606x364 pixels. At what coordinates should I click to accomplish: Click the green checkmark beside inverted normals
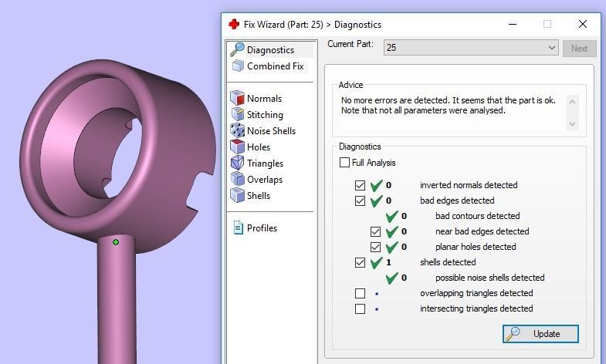[376, 185]
